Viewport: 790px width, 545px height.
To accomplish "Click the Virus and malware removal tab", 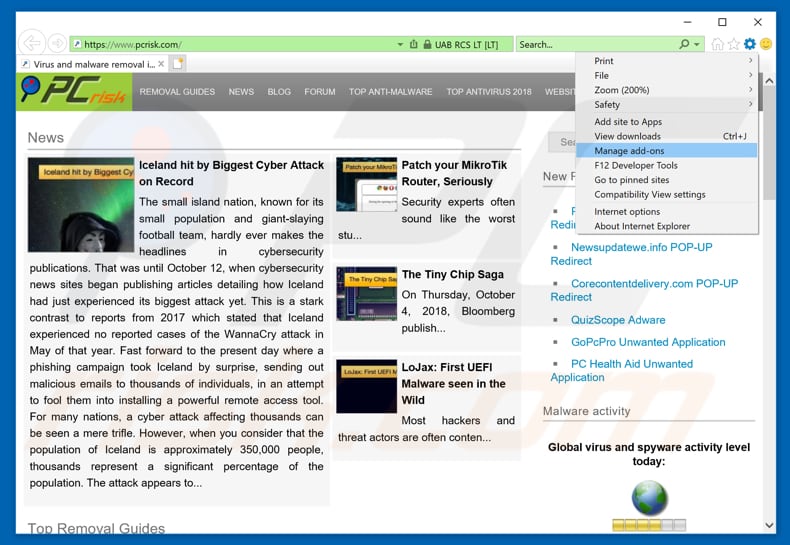I will point(93,64).
